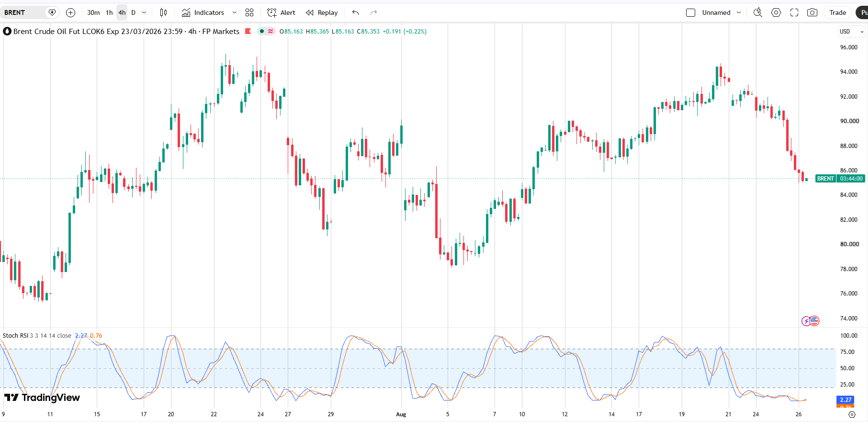The width and height of the screenshot is (868, 422).
Task: Click the Brent Crude Oil symbol title
Action: point(126,32)
